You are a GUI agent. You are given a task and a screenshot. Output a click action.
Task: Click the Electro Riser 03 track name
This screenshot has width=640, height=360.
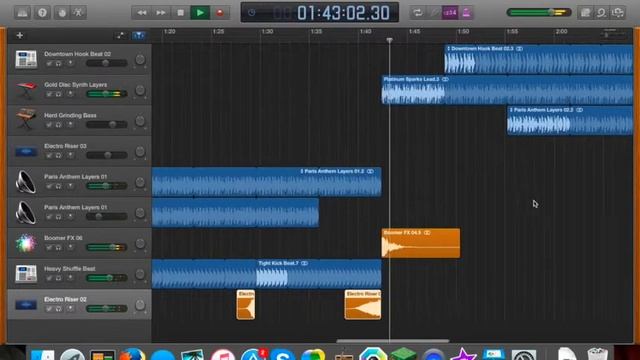pyautogui.click(x=65, y=146)
